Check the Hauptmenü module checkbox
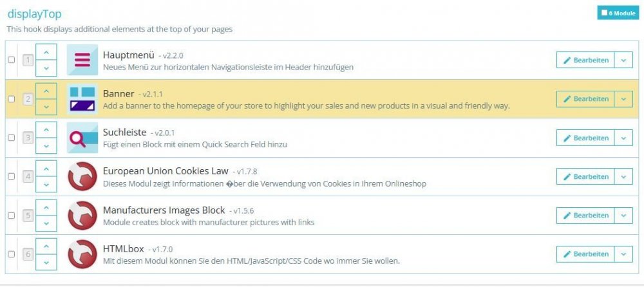 click(x=11, y=60)
